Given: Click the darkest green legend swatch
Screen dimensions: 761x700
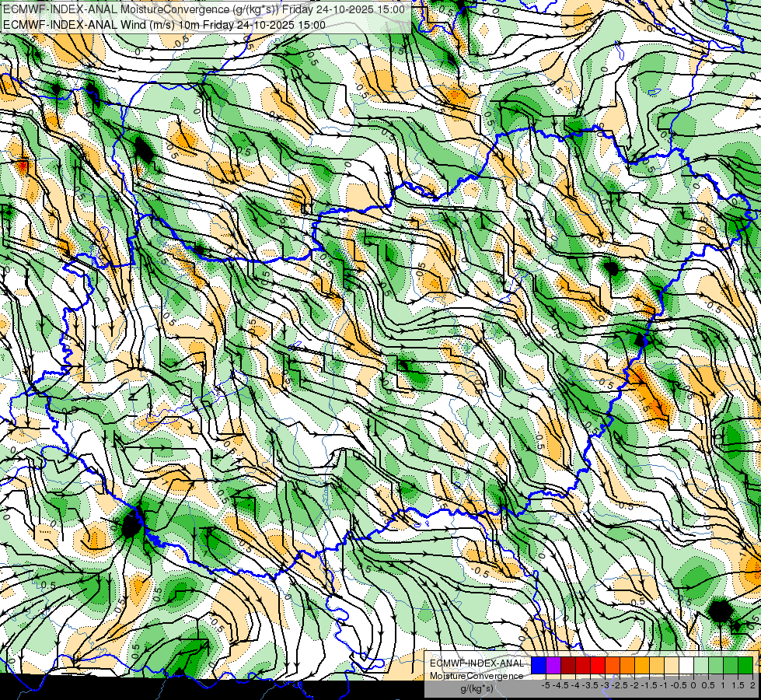Looking at the screenshot, I should [745, 665].
